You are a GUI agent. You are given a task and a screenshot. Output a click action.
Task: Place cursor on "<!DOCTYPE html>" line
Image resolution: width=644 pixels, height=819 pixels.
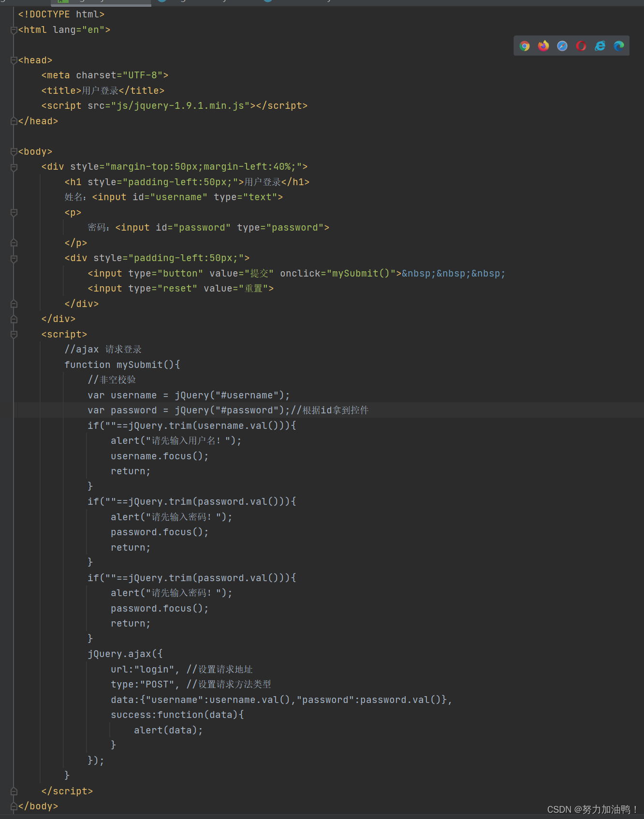[x=61, y=15]
